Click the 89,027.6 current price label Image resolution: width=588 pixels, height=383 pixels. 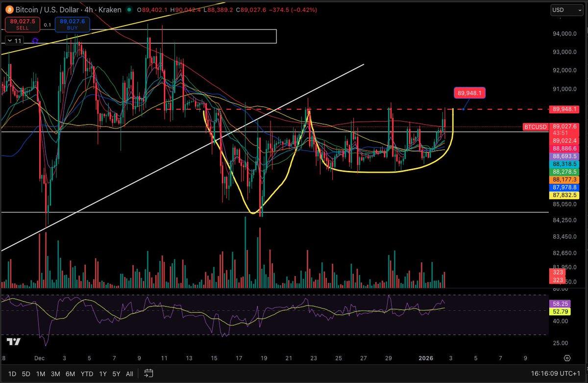563,126
